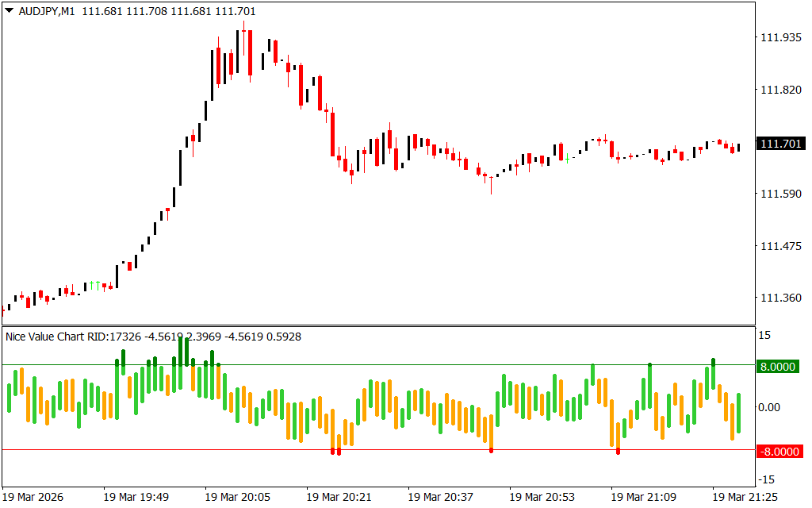Image resolution: width=812 pixels, height=508 pixels.
Task: Click the 111.820 price axis label
Action: pyautogui.click(x=779, y=90)
